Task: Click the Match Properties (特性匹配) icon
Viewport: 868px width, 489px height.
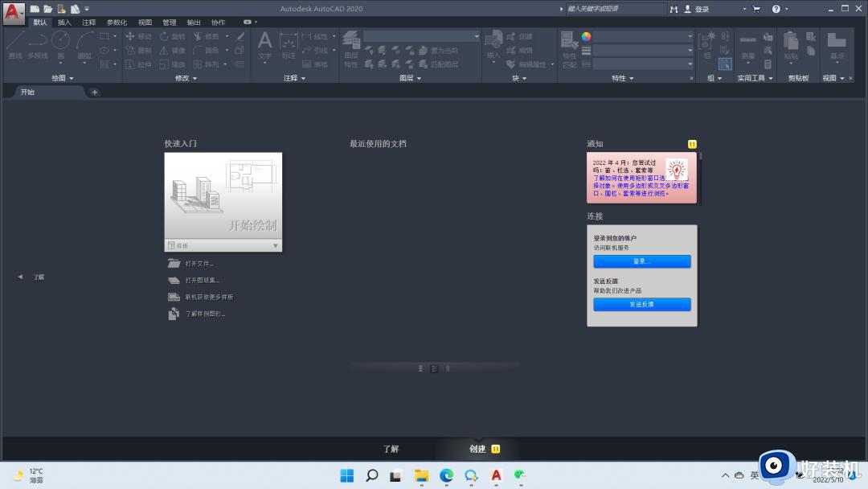Action: coord(569,47)
